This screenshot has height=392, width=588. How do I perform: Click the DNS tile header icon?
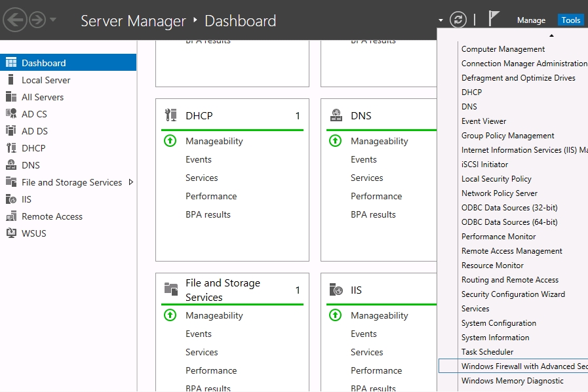(x=336, y=115)
